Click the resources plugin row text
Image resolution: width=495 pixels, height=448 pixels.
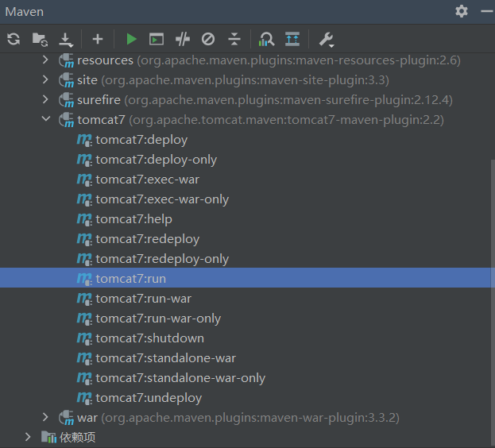(269, 60)
